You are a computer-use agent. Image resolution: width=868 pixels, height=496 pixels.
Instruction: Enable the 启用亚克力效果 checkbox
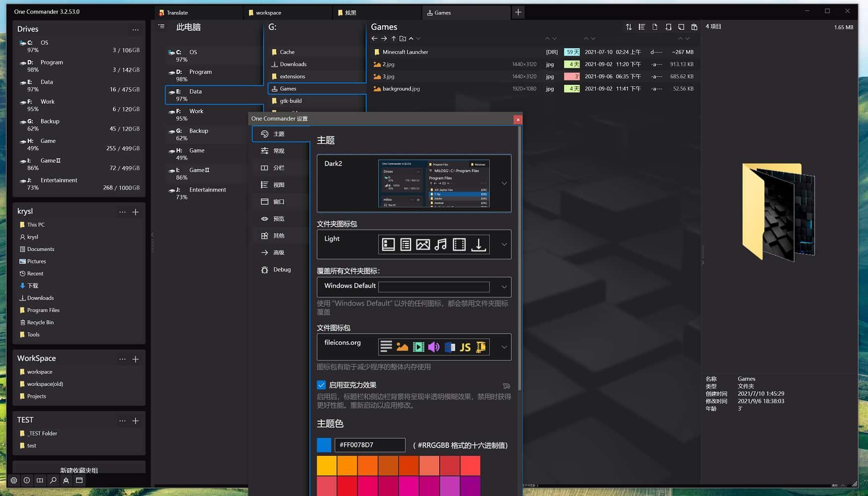tap(321, 385)
